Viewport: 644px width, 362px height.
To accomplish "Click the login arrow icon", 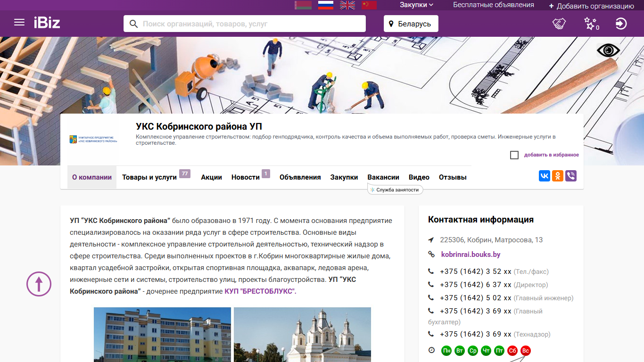I will tap(621, 24).
